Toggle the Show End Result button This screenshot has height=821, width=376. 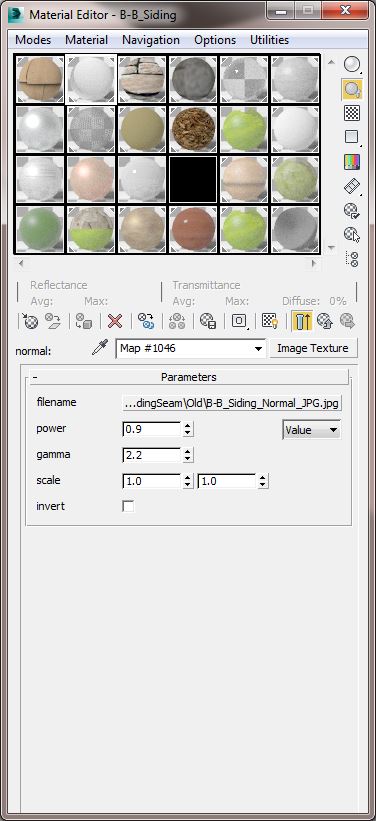pyautogui.click(x=302, y=320)
